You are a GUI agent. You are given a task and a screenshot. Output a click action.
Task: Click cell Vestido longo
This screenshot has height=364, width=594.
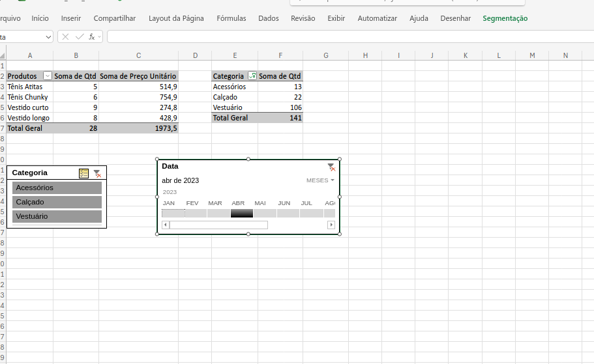[x=30, y=118]
